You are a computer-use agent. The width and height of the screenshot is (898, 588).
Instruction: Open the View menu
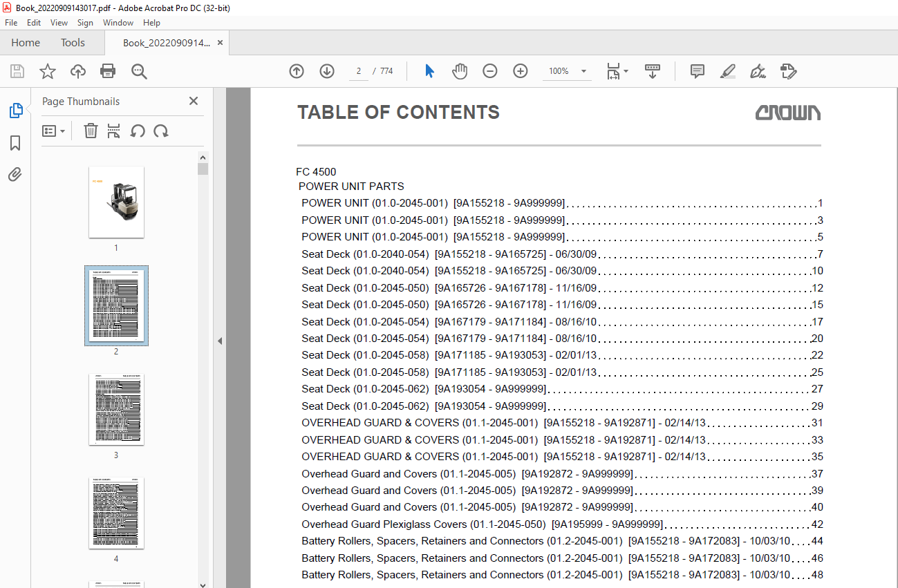click(59, 23)
